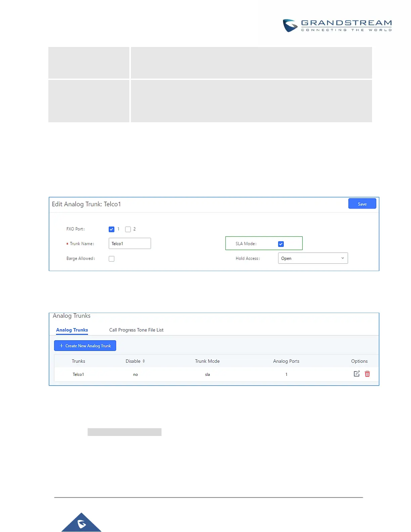Click the Save button

pos(362,204)
